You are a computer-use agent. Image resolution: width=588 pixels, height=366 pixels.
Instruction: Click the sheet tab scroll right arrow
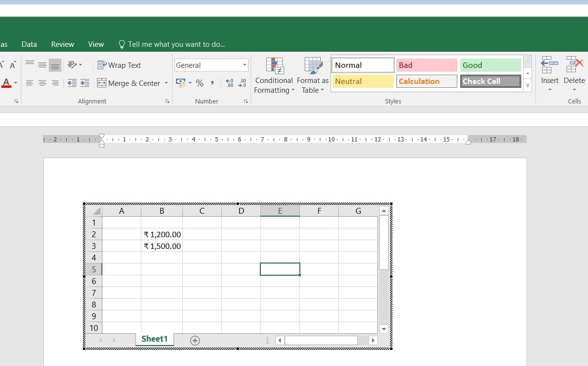[114, 341]
